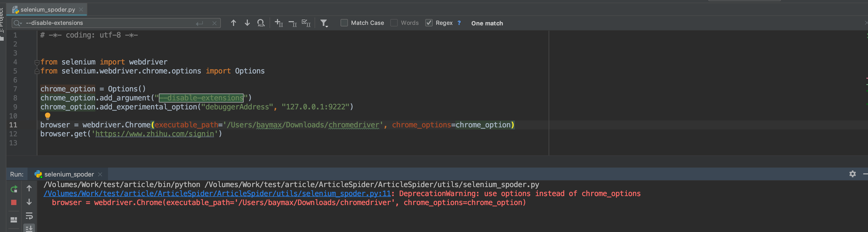
Task: Open Run panel settings gear
Action: (852, 174)
